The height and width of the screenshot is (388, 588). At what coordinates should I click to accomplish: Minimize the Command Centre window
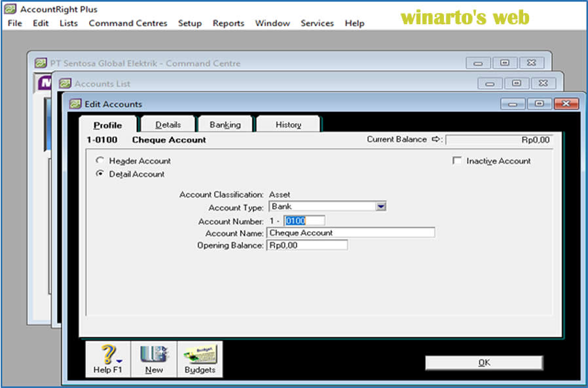tap(478, 63)
